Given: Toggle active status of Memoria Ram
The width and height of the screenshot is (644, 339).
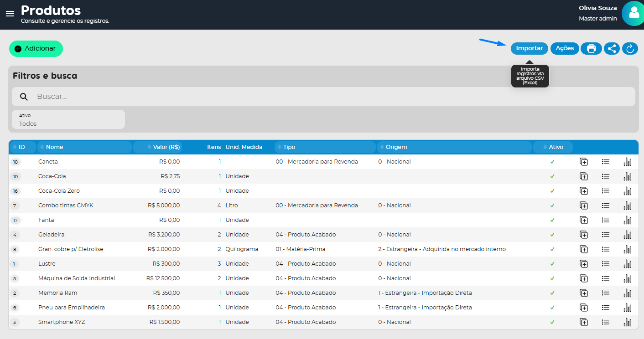Looking at the screenshot, I should coord(552,293).
